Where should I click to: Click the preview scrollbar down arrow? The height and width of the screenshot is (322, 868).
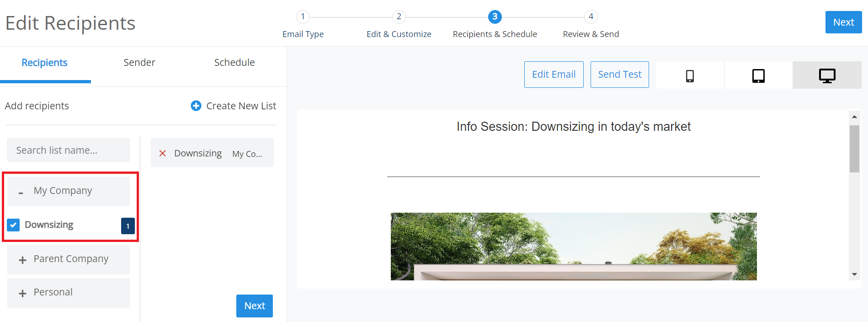tap(854, 274)
